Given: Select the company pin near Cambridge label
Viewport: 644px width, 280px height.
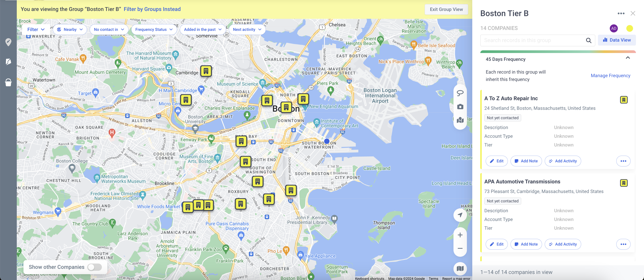Looking at the screenshot, I should [206, 71].
